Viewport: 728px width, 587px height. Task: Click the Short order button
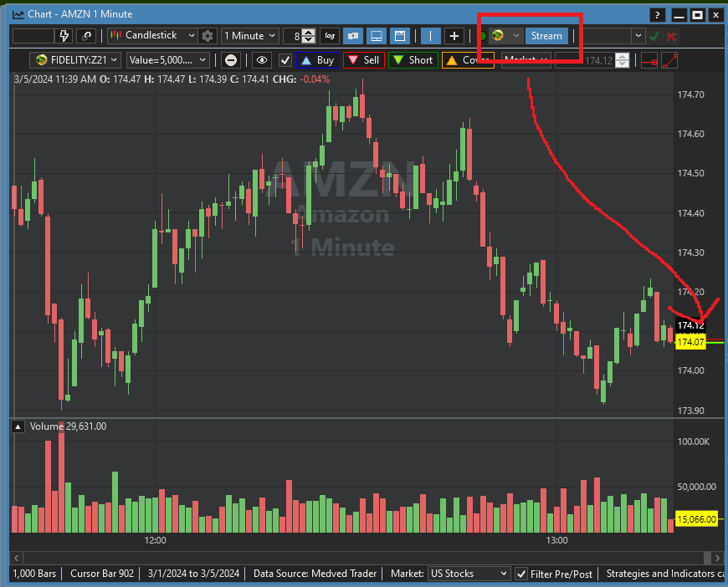[413, 60]
